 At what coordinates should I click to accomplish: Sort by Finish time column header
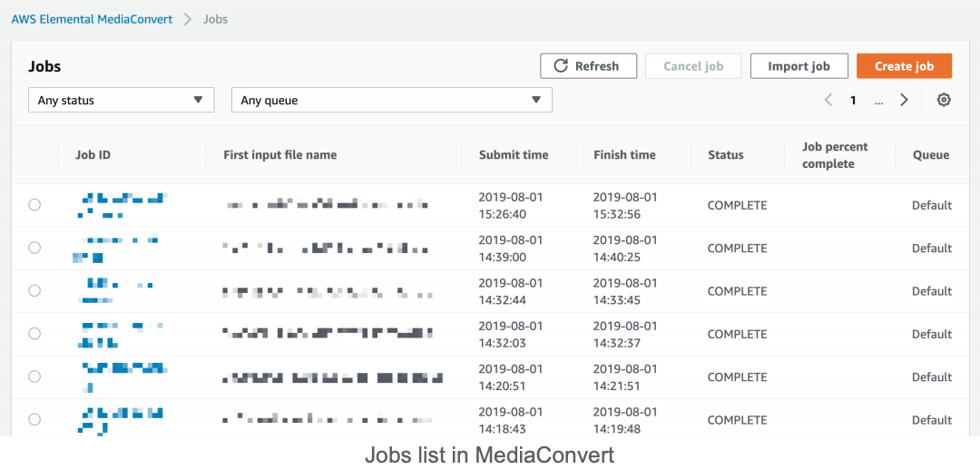(624, 155)
